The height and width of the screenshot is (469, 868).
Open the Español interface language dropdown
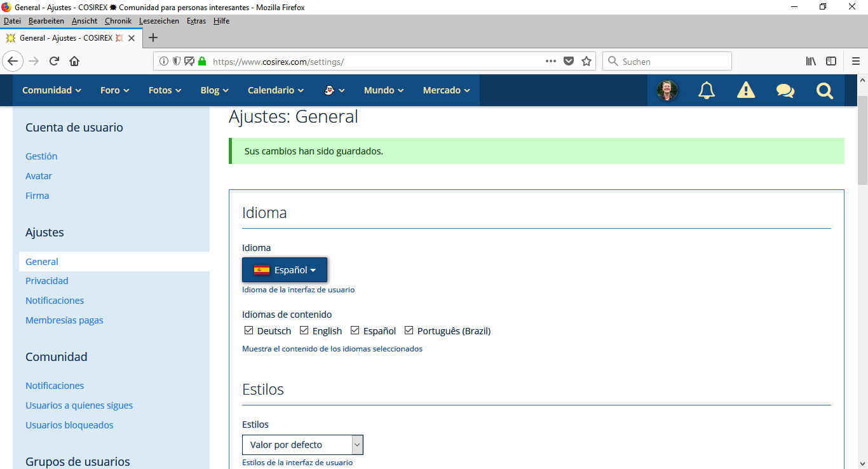285,270
